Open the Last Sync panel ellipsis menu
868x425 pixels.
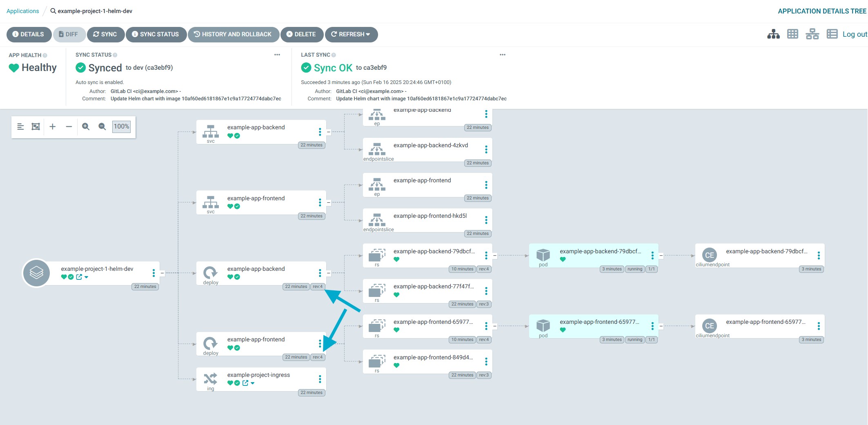(x=503, y=55)
